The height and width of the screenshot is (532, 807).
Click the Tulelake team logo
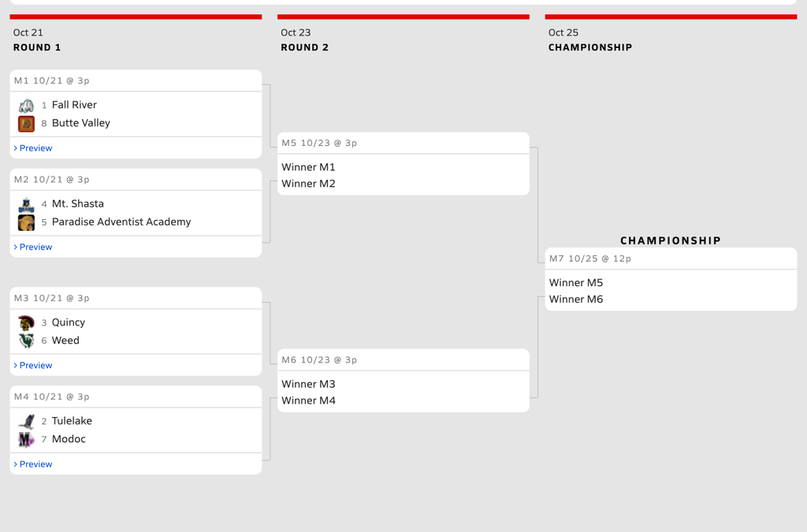26,421
